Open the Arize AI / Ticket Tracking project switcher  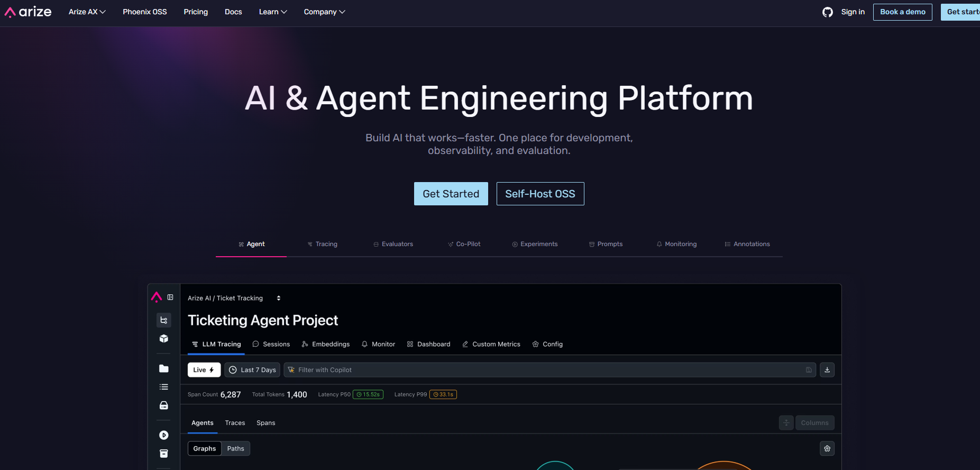pos(234,299)
